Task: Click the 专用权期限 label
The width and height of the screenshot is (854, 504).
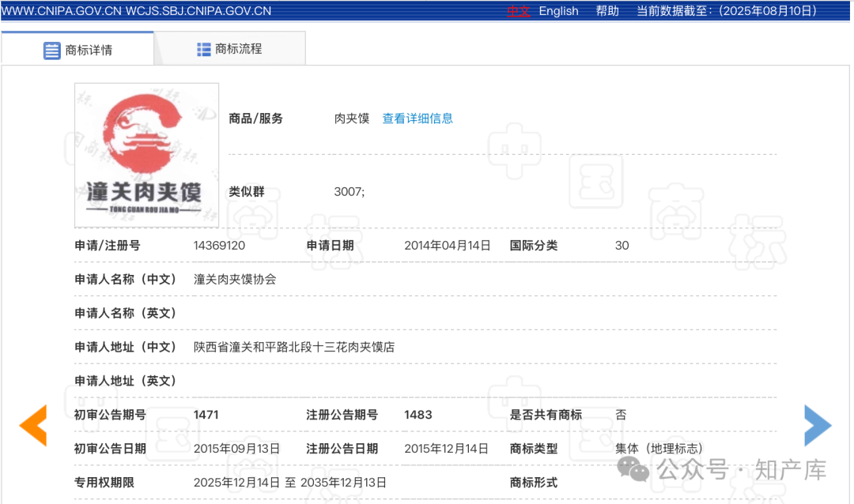Action: pos(104,482)
